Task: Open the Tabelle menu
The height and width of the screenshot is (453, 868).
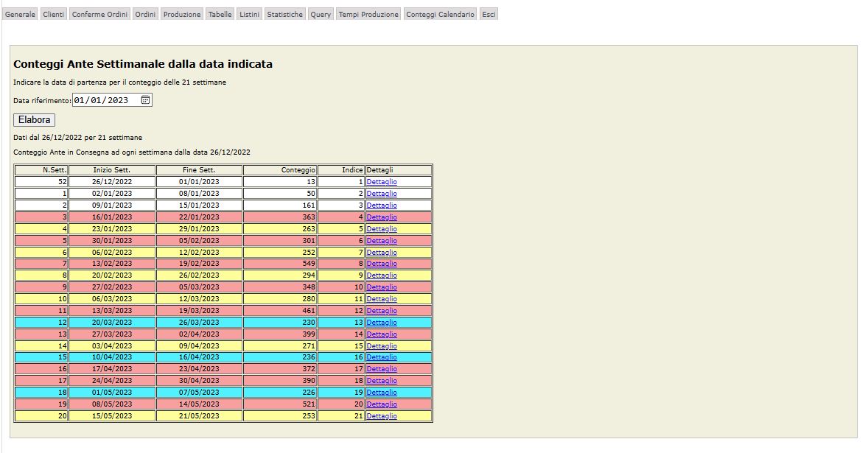Action: [220, 15]
